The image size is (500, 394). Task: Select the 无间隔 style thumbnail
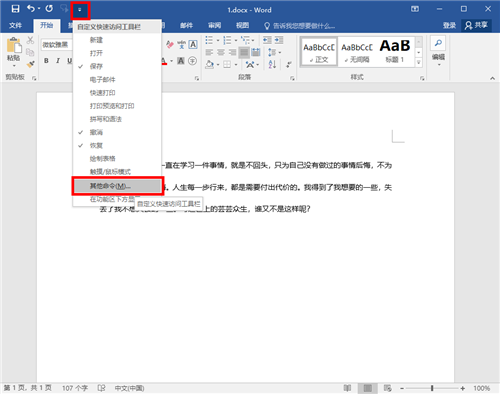[357, 52]
